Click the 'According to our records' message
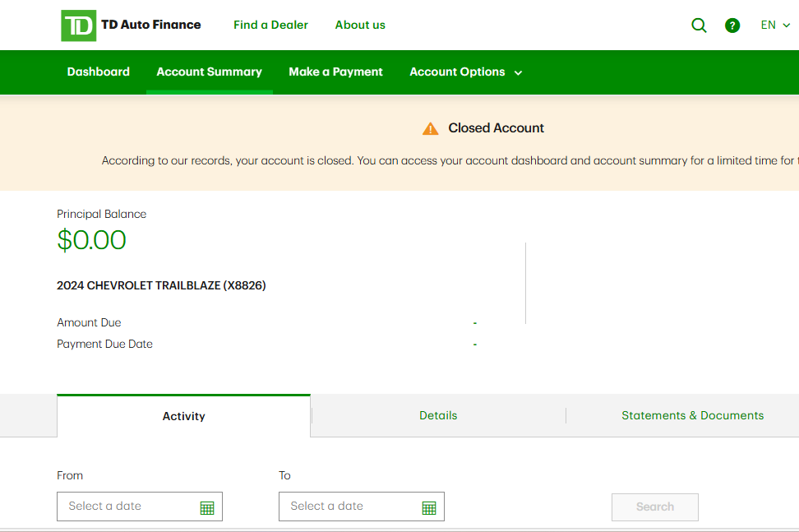Image resolution: width=799 pixels, height=532 pixels. click(450, 161)
